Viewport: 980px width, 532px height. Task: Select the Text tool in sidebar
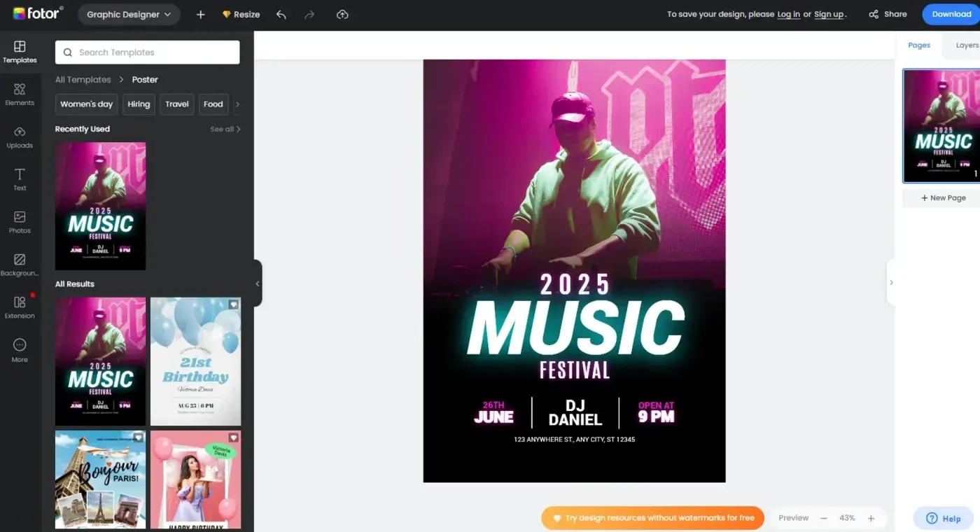(20, 179)
